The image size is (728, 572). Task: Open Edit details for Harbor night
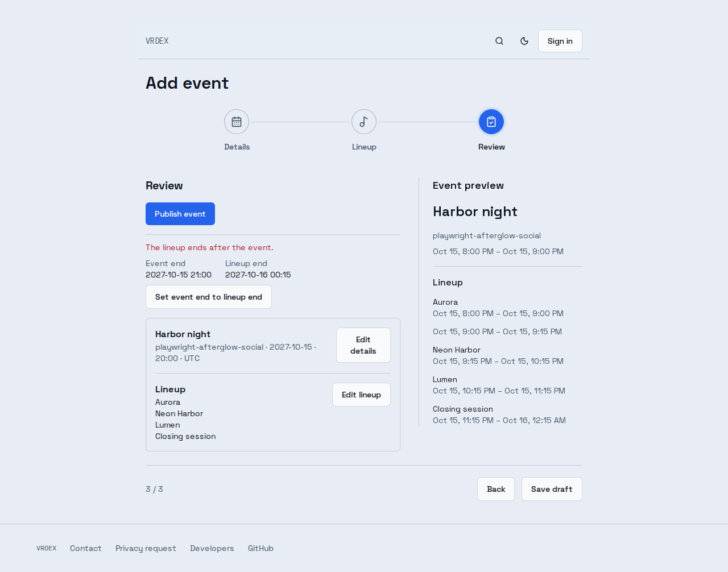pyautogui.click(x=363, y=345)
